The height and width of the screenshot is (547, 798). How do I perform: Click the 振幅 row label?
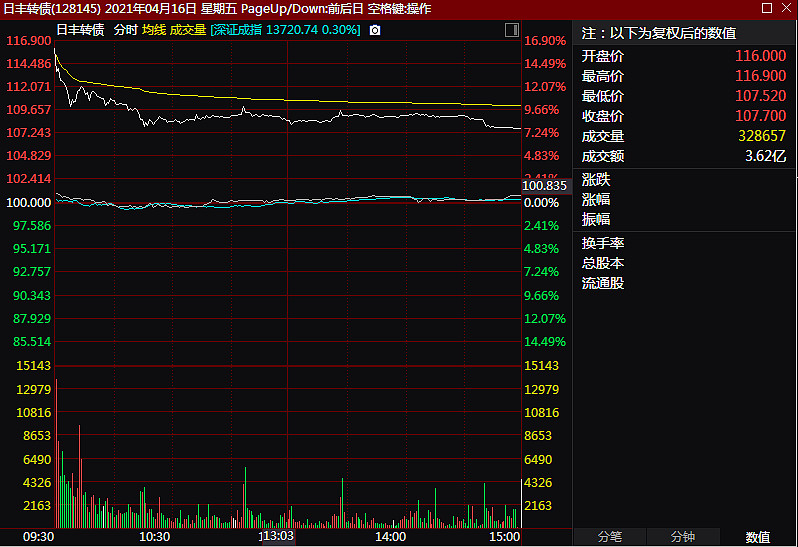(596, 219)
